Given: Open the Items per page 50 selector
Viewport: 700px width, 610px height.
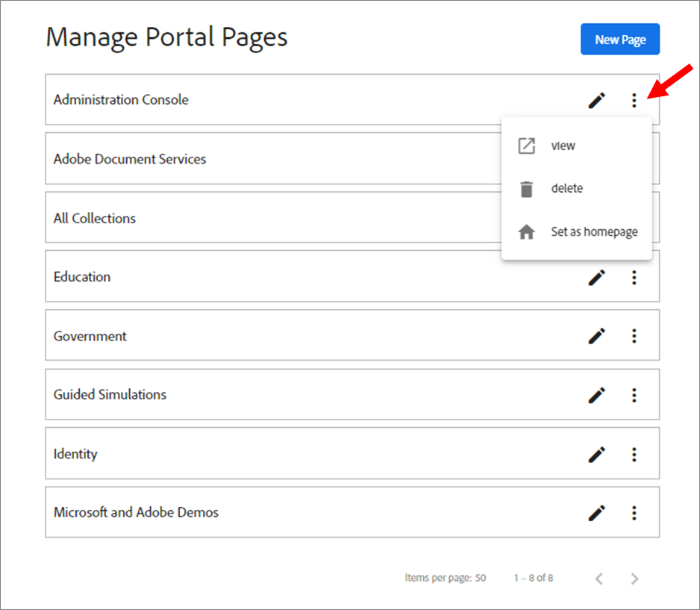Looking at the screenshot, I should pos(481,578).
